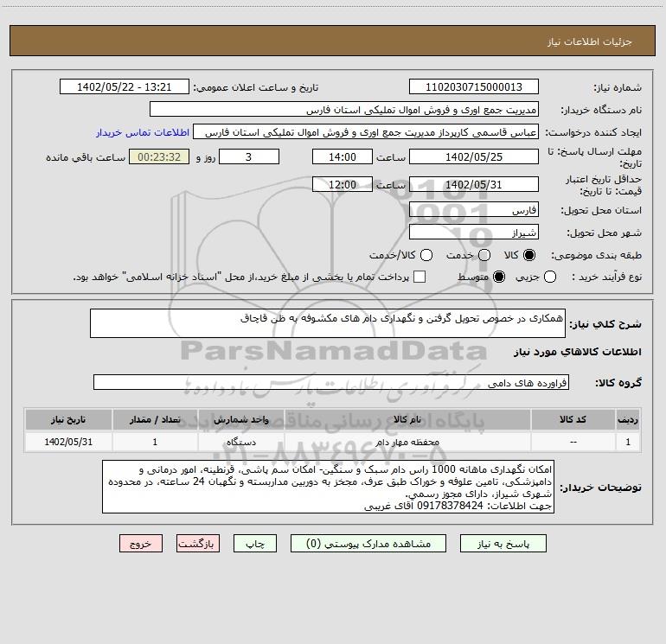Viewport: 666px width, 644px height.
Task: Click the واحد شمارش column header
Action: click(240, 419)
